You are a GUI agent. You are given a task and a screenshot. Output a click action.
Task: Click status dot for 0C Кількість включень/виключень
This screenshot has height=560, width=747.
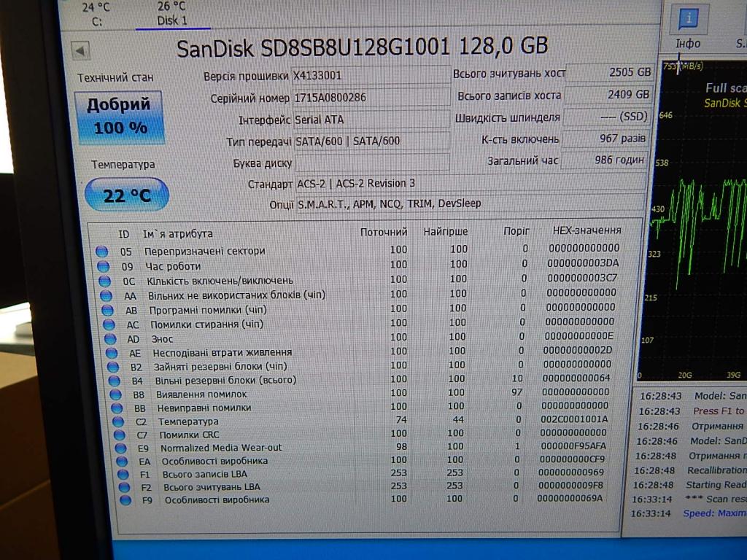point(104,281)
